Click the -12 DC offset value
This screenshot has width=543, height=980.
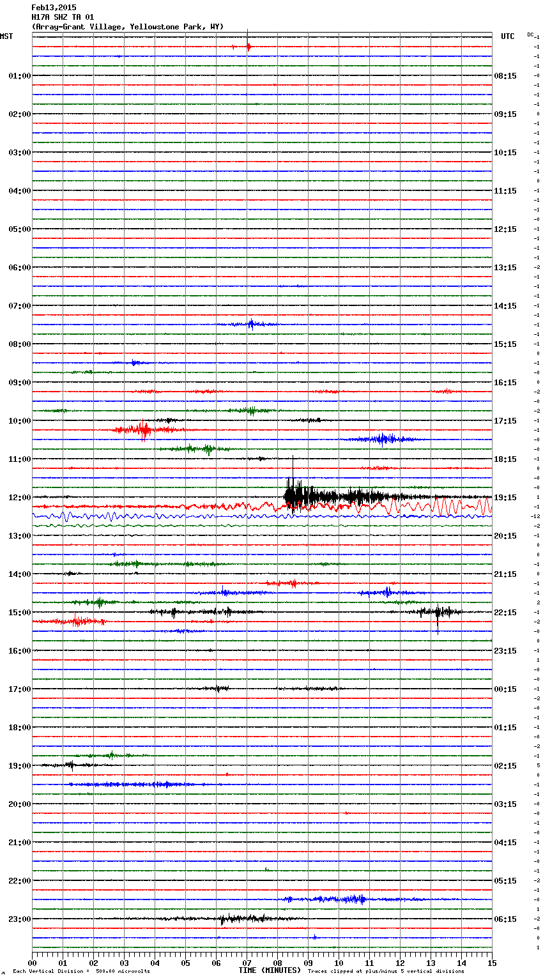pyautogui.click(x=535, y=516)
